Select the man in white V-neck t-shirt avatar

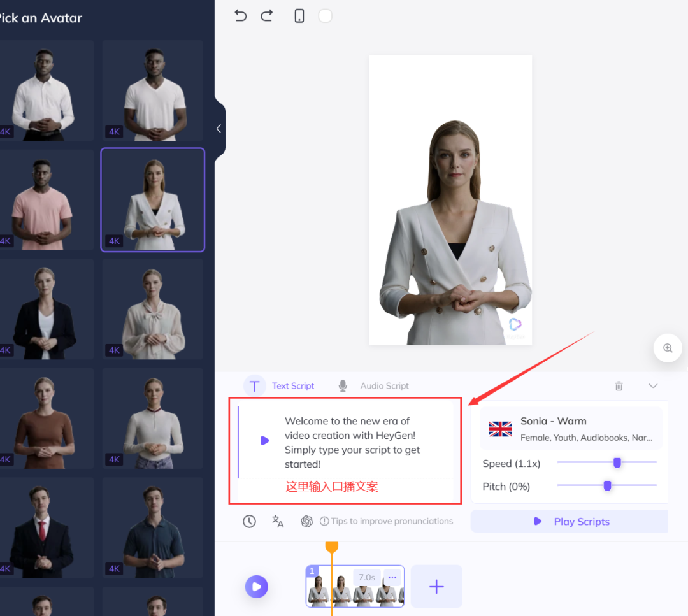(153, 90)
